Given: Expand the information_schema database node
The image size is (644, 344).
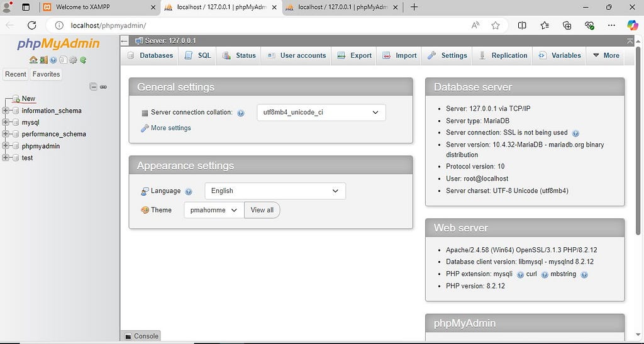Looking at the screenshot, I should click(5, 111).
